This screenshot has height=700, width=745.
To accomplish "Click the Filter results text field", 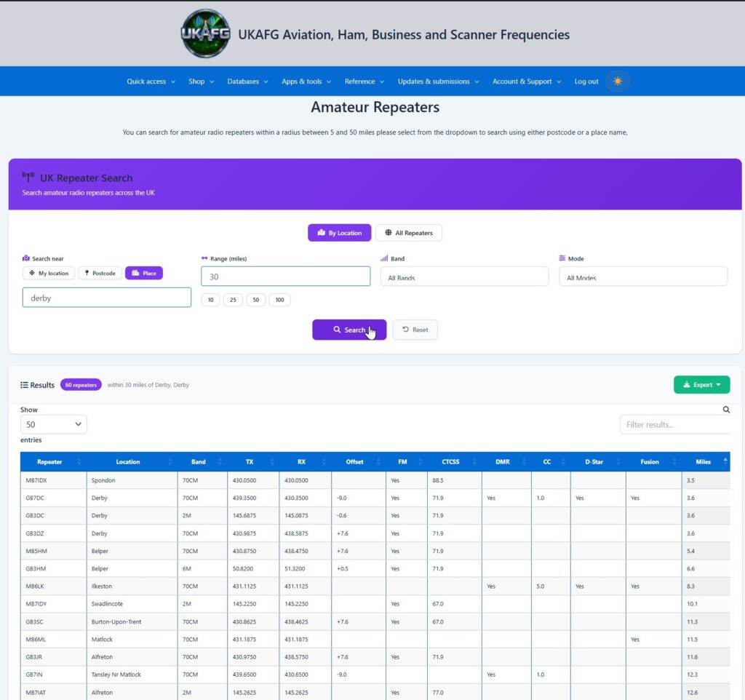I will point(674,424).
